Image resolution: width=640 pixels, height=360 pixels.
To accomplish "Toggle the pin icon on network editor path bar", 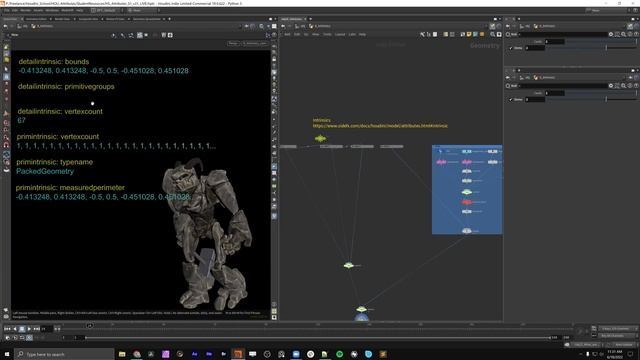I will 493,26.
